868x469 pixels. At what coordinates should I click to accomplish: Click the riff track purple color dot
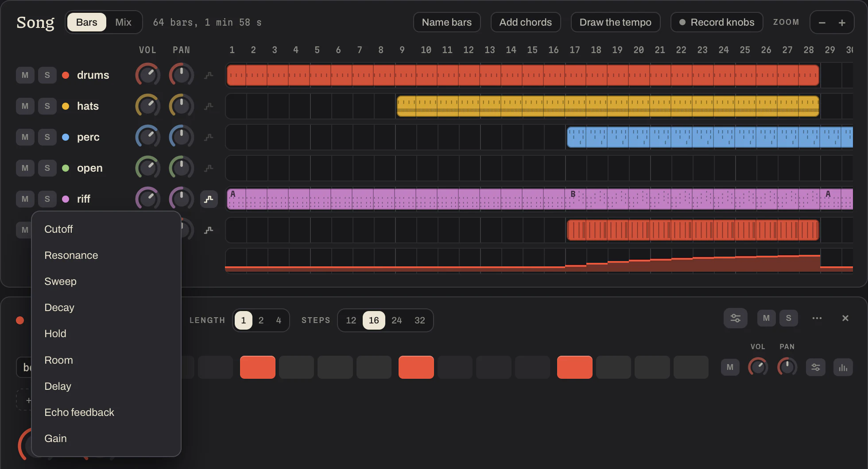click(66, 199)
